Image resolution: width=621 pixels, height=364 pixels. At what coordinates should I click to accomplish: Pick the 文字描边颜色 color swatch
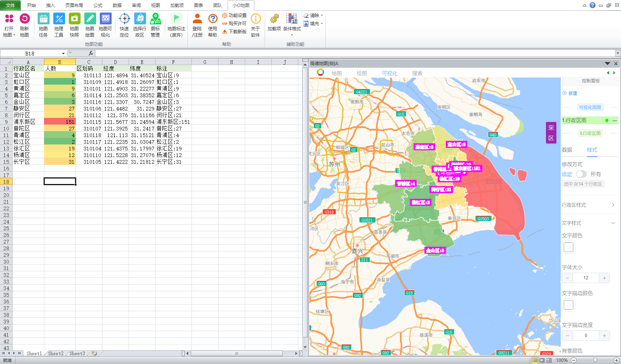coord(569,305)
